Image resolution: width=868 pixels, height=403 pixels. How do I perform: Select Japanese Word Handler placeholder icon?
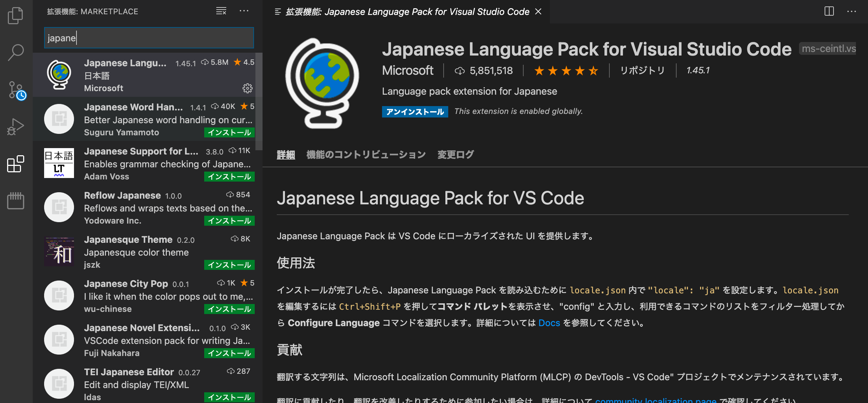[59, 119]
